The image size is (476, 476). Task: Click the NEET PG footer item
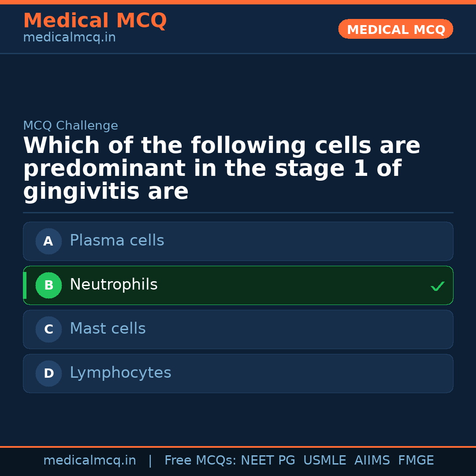[268, 460]
